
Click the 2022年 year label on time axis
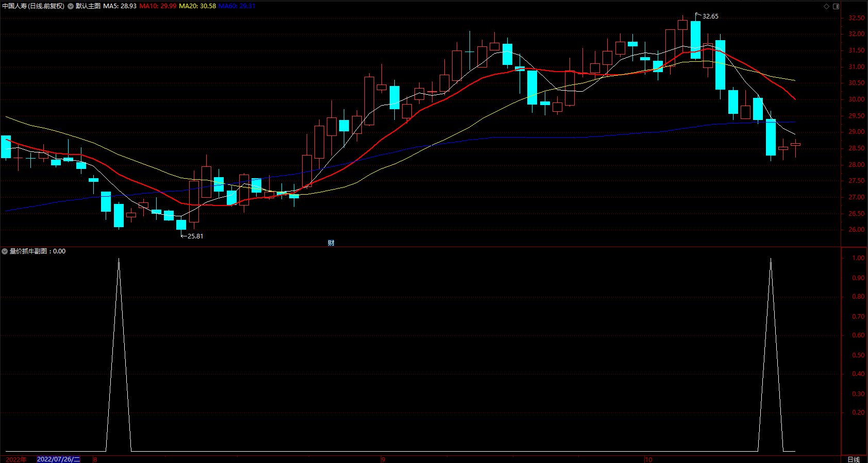click(16, 459)
